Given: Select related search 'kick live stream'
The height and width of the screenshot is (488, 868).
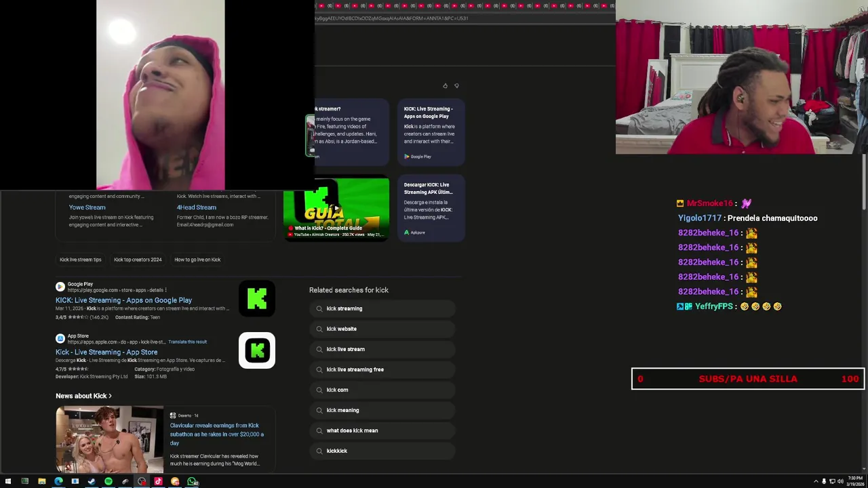Looking at the screenshot, I should click(382, 349).
